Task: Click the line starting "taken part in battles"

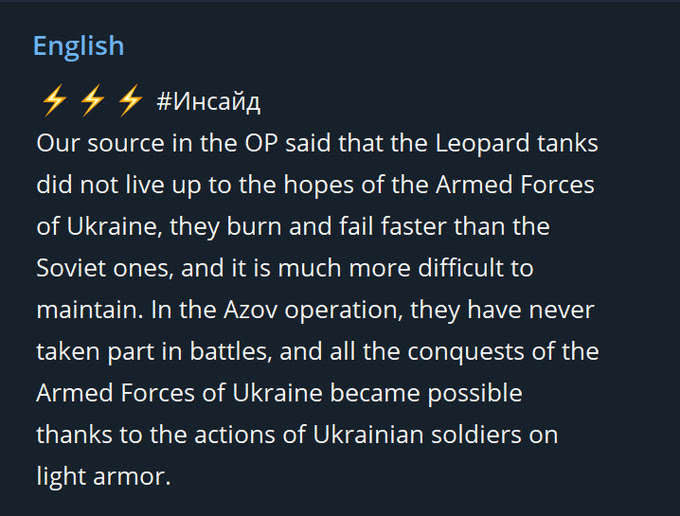Action: coord(317,351)
